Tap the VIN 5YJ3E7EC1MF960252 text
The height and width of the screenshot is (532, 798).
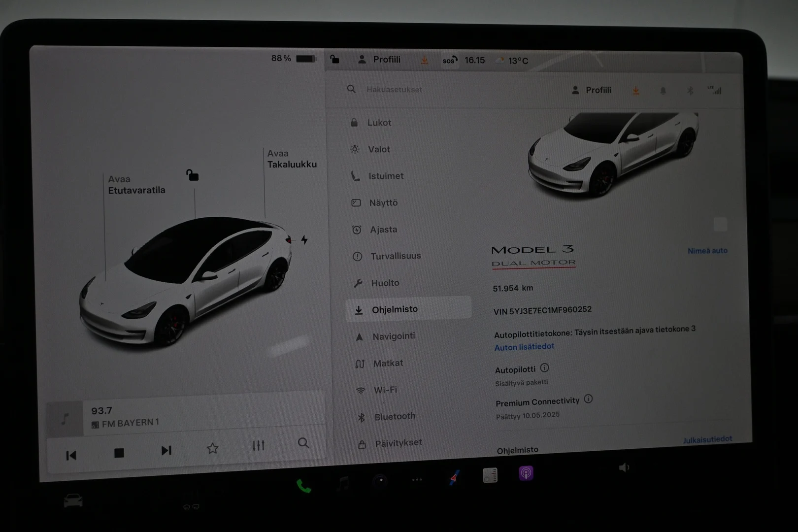(542, 310)
